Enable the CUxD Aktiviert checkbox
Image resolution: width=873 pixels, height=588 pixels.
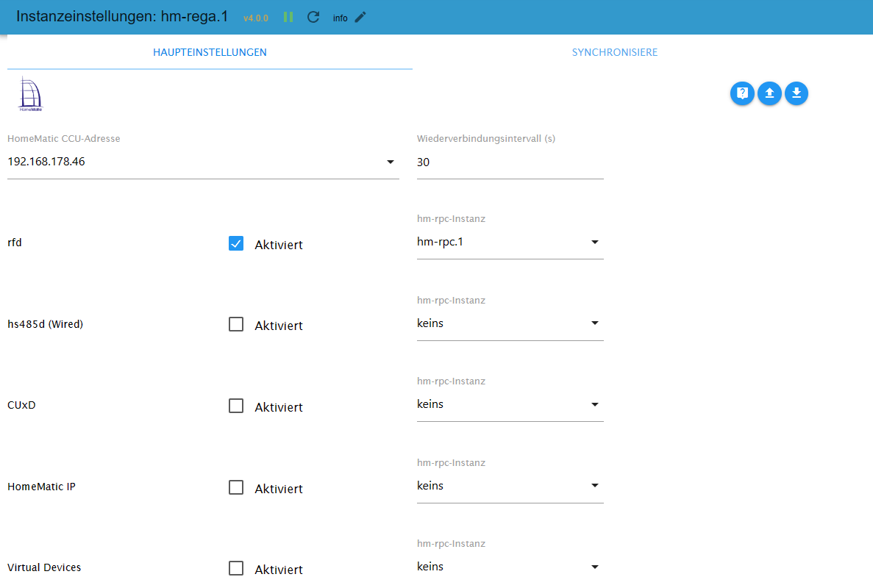tap(236, 406)
